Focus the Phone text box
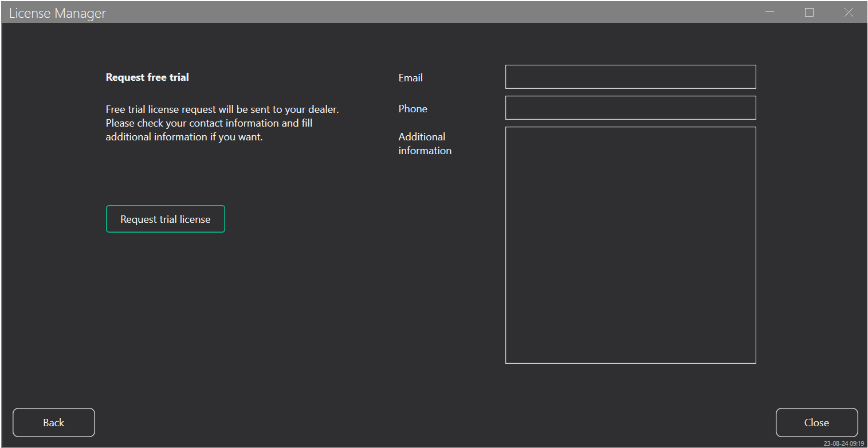Screen dimensions: 868x448 point(630,108)
